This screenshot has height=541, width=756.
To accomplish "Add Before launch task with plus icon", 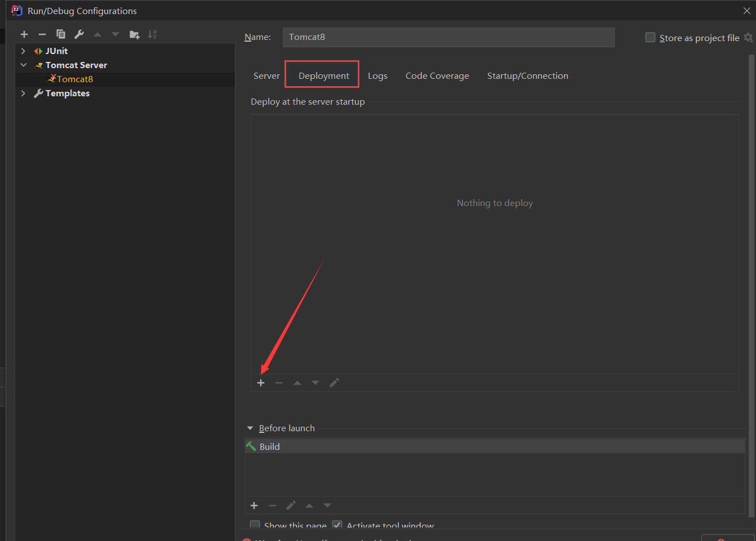I will click(x=254, y=506).
